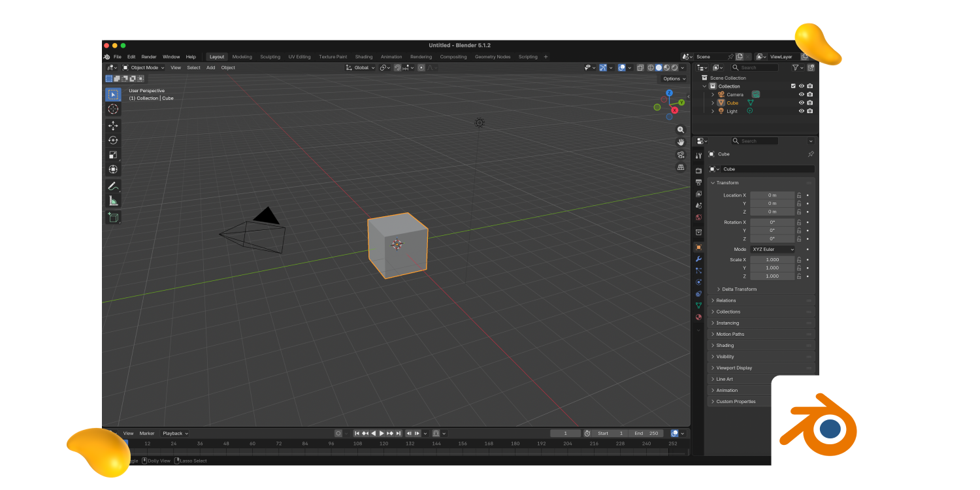Screen dimensions: 980x490
Task: Select the Add Cube tool
Action: [113, 218]
